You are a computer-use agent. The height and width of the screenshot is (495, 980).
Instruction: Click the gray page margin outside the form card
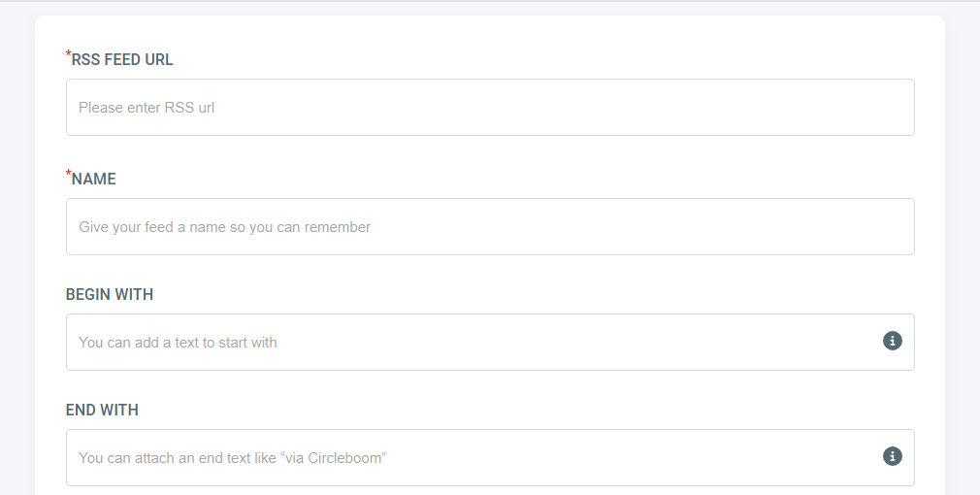coord(16,250)
